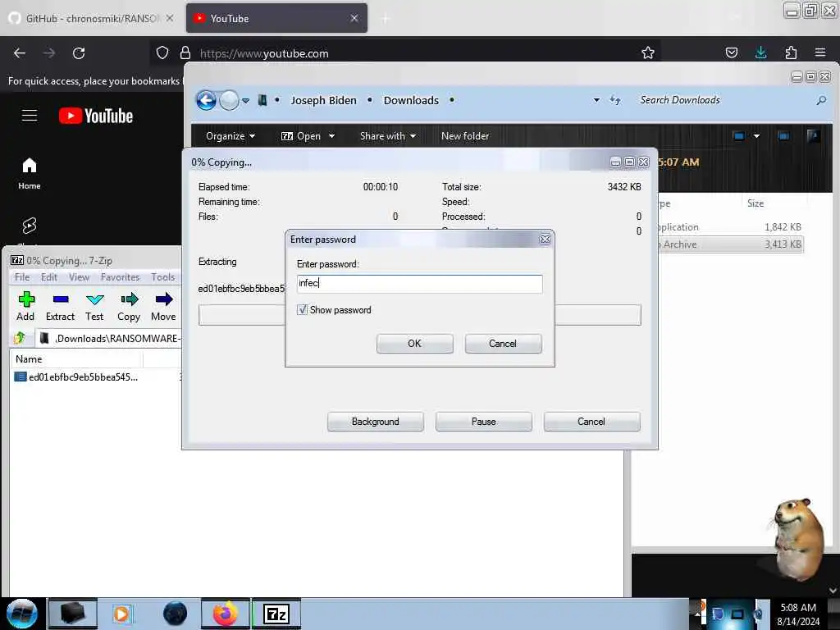
Task: Click the Name column header in 7-Zip
Action: click(x=76, y=359)
